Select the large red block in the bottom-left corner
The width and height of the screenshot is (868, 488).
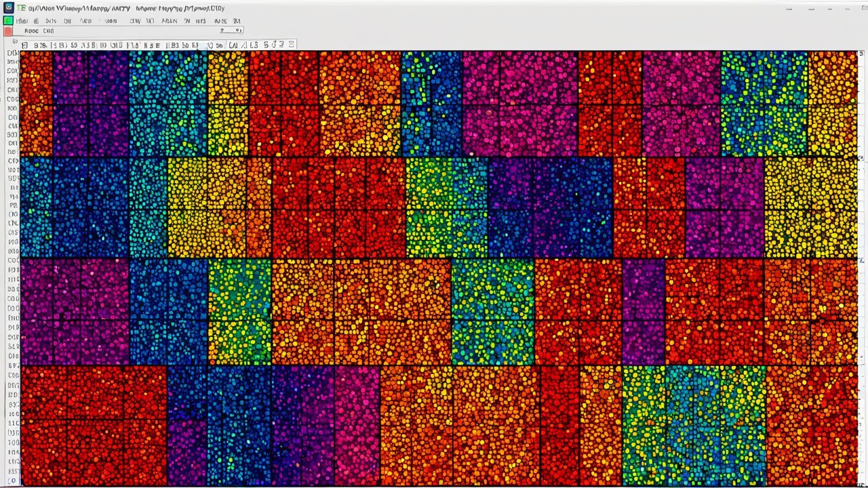(x=93, y=425)
